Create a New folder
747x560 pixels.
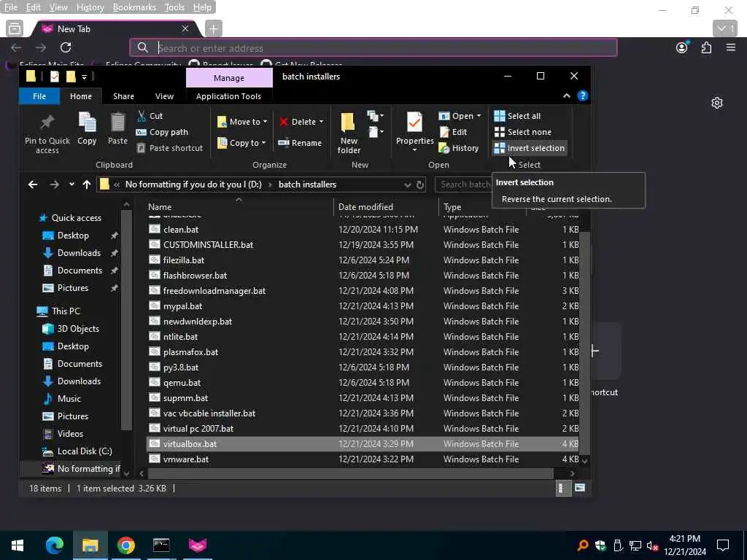pos(349,133)
